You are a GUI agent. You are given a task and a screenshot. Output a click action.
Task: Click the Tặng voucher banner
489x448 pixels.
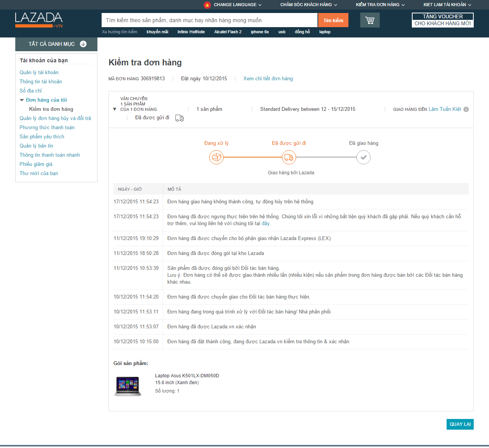point(443,20)
